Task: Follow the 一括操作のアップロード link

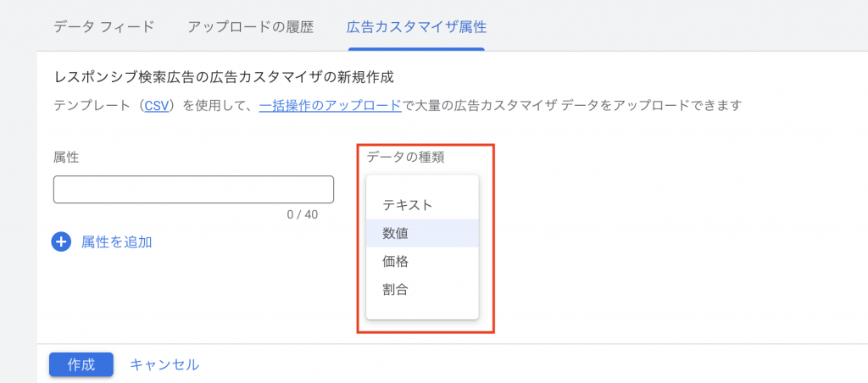Action: (330, 106)
